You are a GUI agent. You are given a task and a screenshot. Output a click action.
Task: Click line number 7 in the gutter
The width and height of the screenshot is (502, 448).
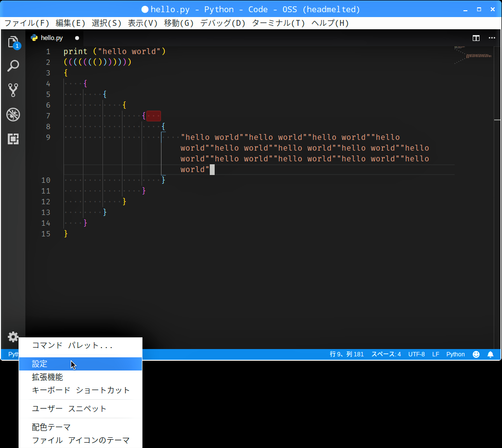[48, 116]
